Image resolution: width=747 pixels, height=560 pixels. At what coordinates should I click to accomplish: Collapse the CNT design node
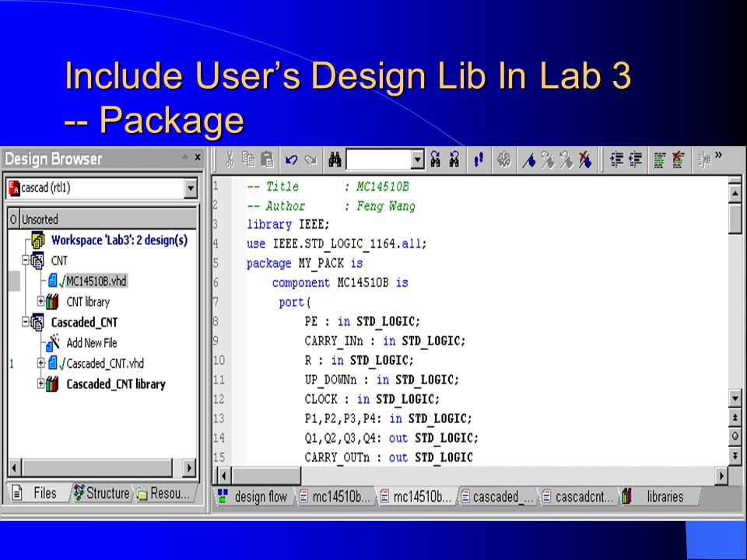click(26, 260)
